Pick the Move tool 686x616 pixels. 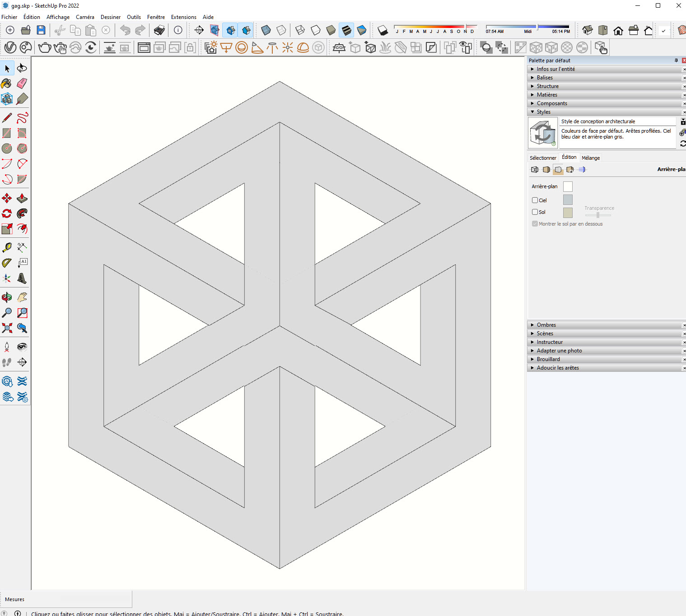(x=7, y=199)
